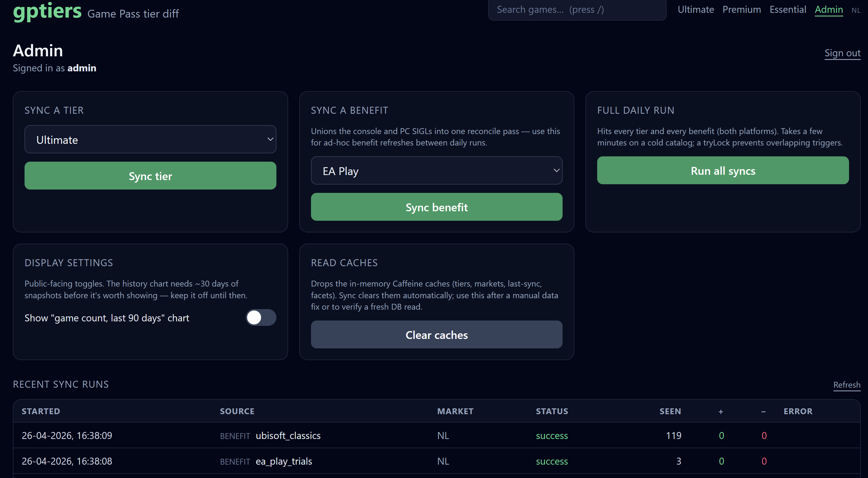The width and height of the screenshot is (868, 478).
Task: Switch to the Essential tier page
Action: (x=788, y=9)
